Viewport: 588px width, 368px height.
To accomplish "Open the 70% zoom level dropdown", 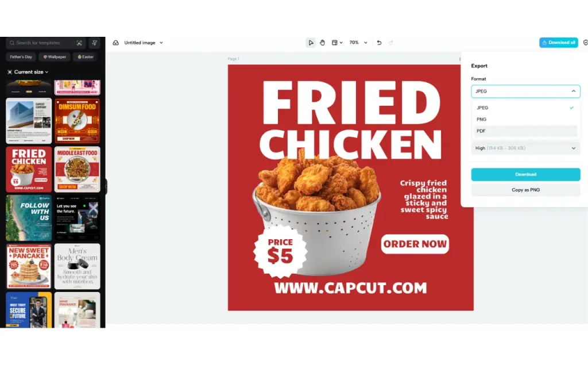I will click(358, 43).
